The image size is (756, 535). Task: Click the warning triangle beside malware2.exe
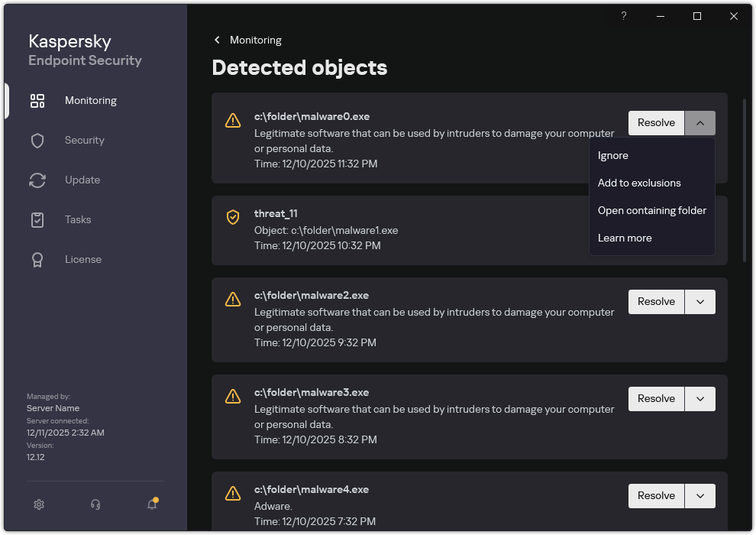click(233, 300)
